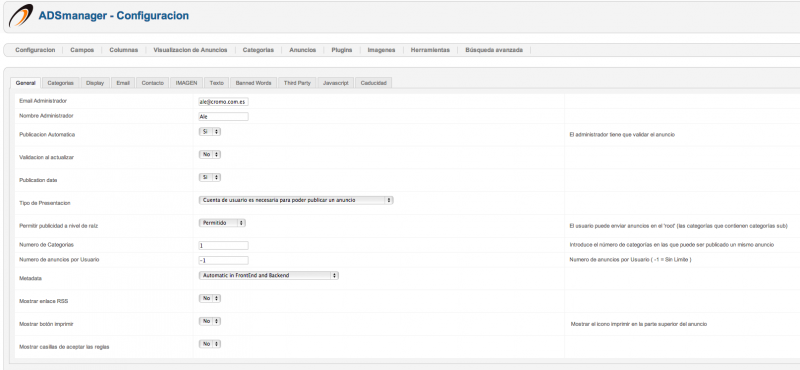
Task: Click the 'ADSmanager - Configuracion' title
Action: click(x=114, y=16)
